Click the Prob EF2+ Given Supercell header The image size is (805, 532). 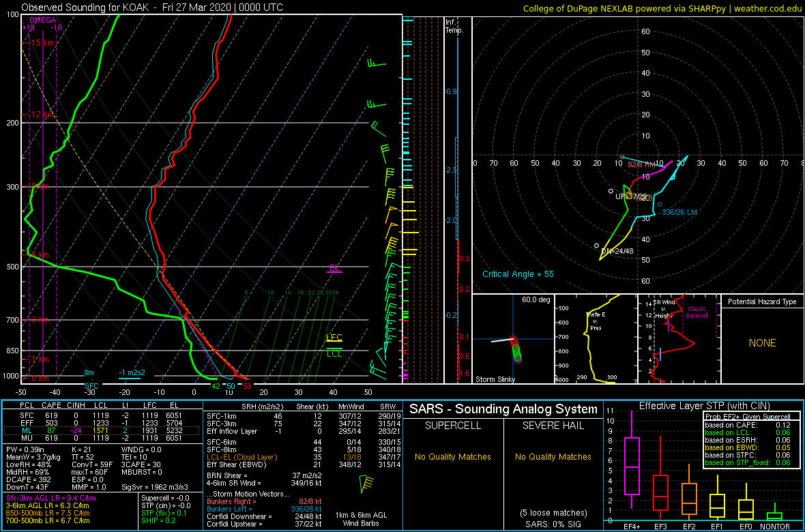748,417
